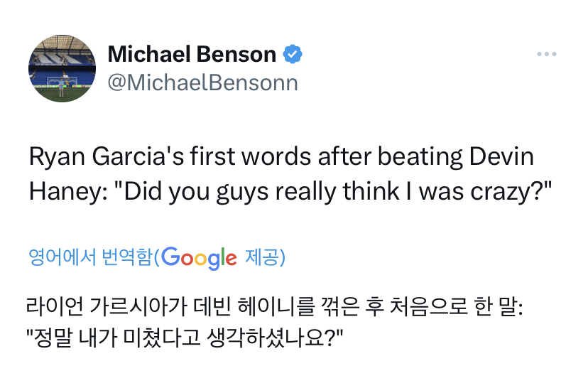Image resolution: width=588 pixels, height=388 pixels.
Task: Click the blue verified badge
Action: [293, 54]
